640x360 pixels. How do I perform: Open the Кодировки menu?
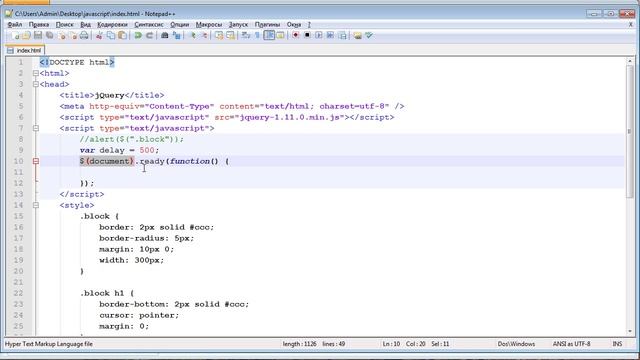tap(112, 24)
